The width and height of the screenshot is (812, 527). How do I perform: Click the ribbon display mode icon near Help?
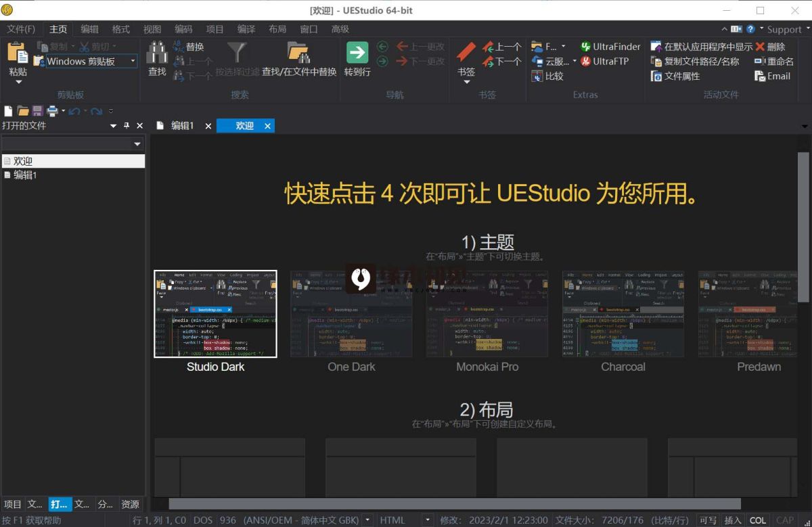click(736, 29)
